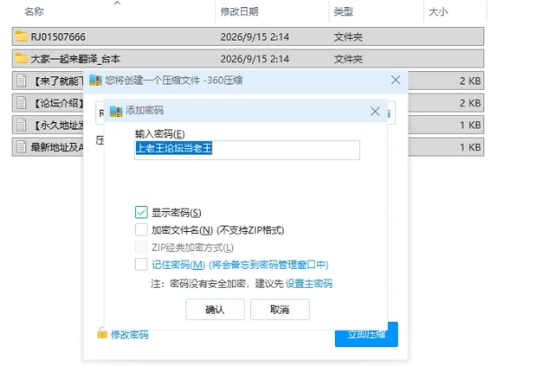Click the 文件夹 type in RJ01507666 row
541x392 pixels.
click(348, 37)
